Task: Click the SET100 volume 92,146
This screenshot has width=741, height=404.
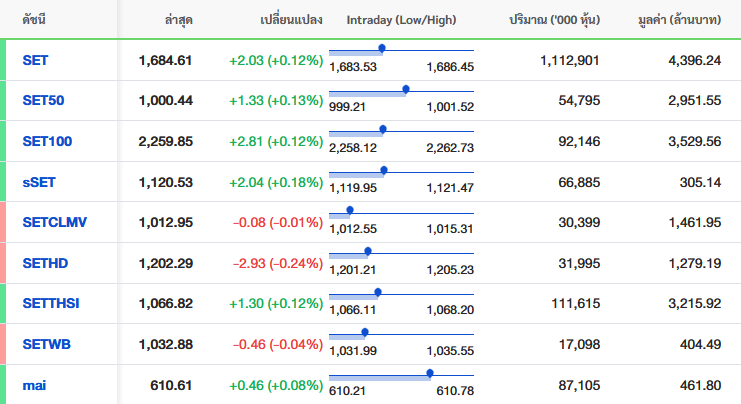Action: 579,141
